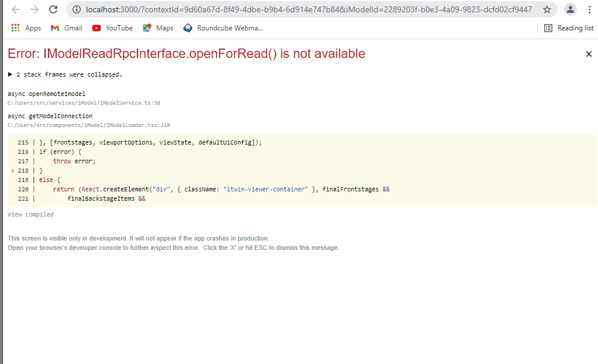The image size is (598, 364).
Task: Reload the current page
Action: coord(53,9)
